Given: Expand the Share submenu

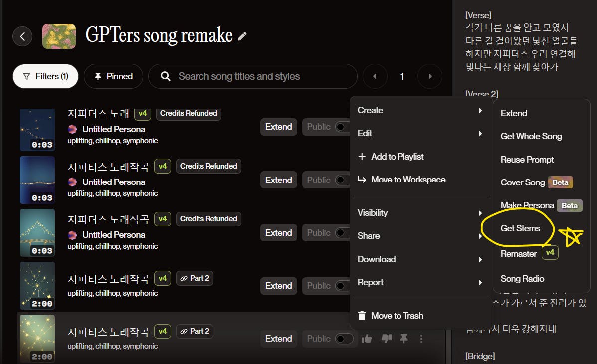Looking at the screenshot, I should point(421,236).
